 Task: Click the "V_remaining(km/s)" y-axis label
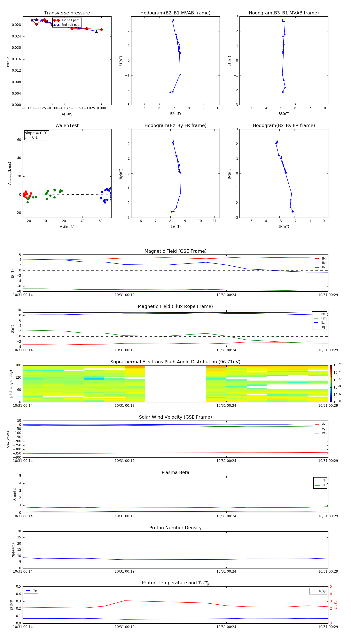pyautogui.click(x=10, y=173)
